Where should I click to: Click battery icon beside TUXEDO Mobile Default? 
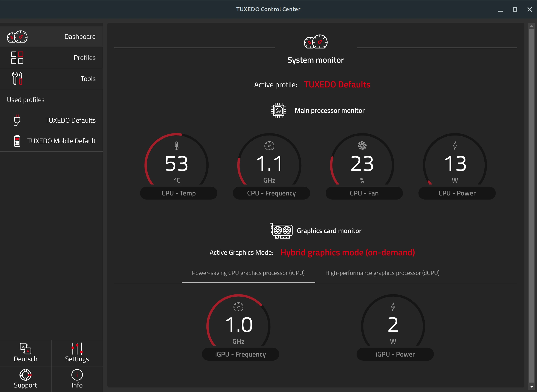point(17,141)
